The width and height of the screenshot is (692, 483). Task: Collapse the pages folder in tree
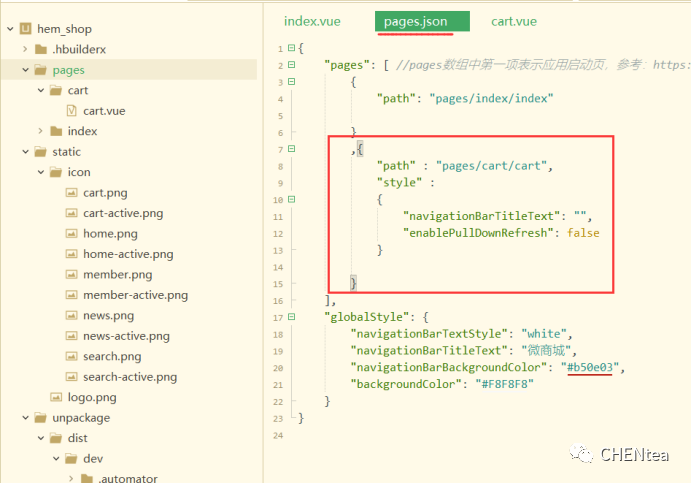[x=25, y=70]
